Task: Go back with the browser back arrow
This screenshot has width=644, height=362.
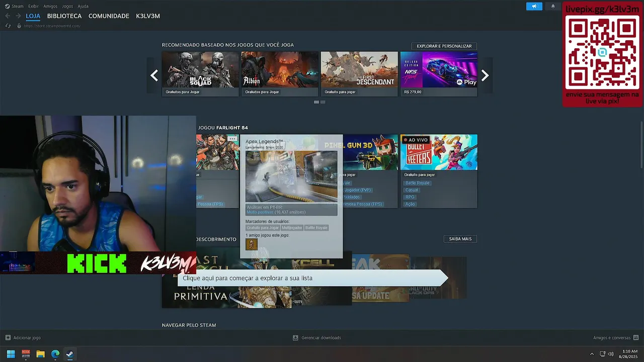Action: pyautogui.click(x=8, y=16)
